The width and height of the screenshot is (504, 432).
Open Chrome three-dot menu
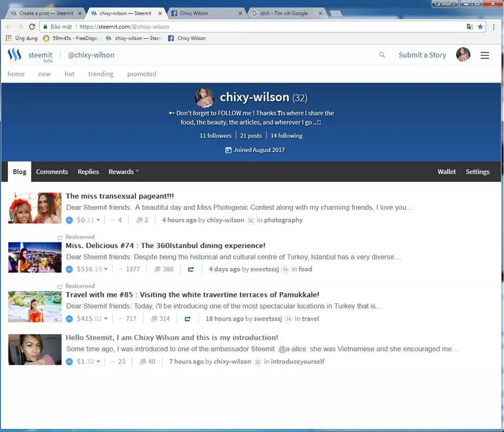pos(493,27)
